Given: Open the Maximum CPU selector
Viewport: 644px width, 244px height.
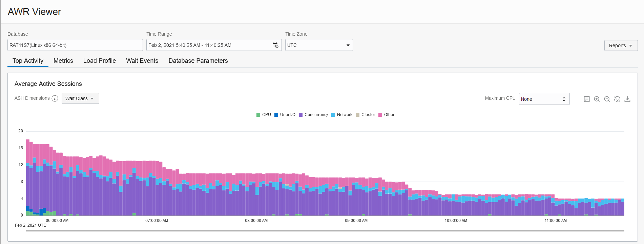Looking at the screenshot, I should pos(544,99).
